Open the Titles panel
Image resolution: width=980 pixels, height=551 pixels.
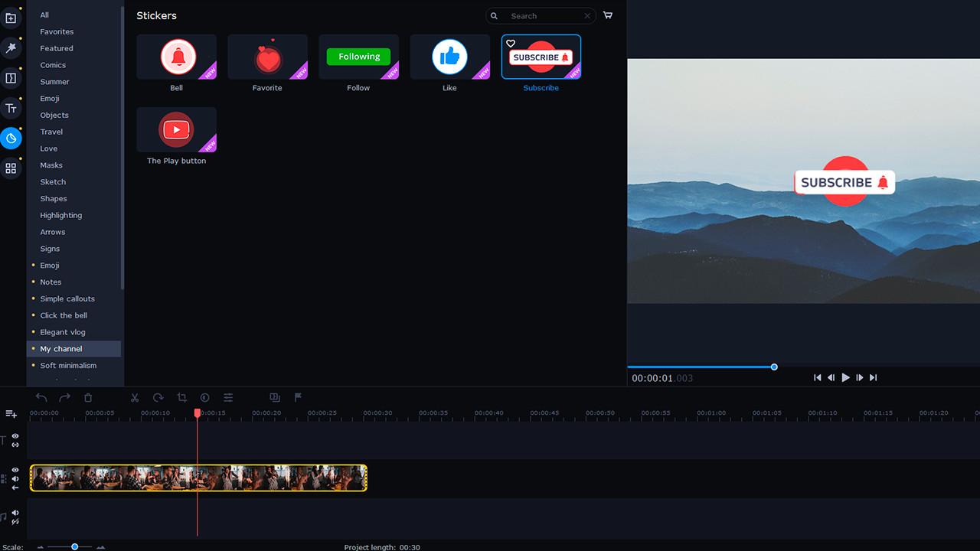11,108
